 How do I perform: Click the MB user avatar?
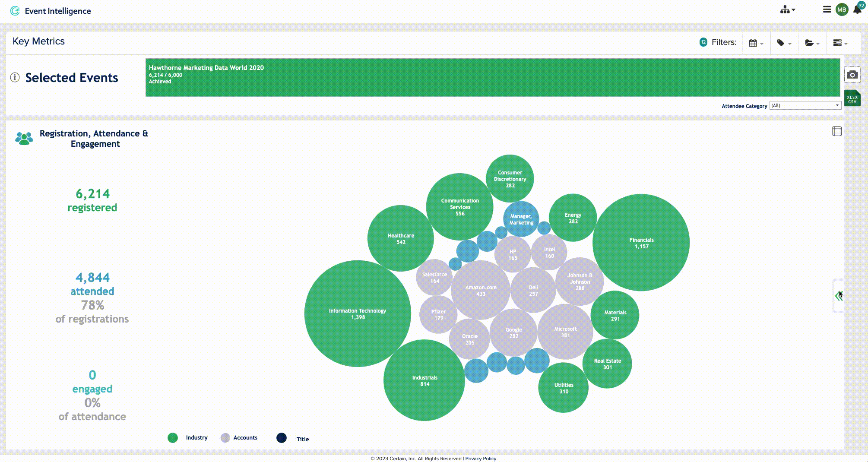(842, 9)
